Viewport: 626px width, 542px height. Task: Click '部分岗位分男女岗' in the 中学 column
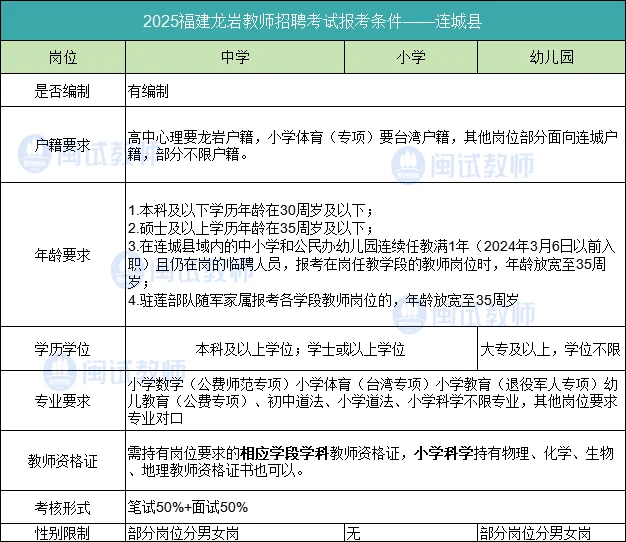183,534
